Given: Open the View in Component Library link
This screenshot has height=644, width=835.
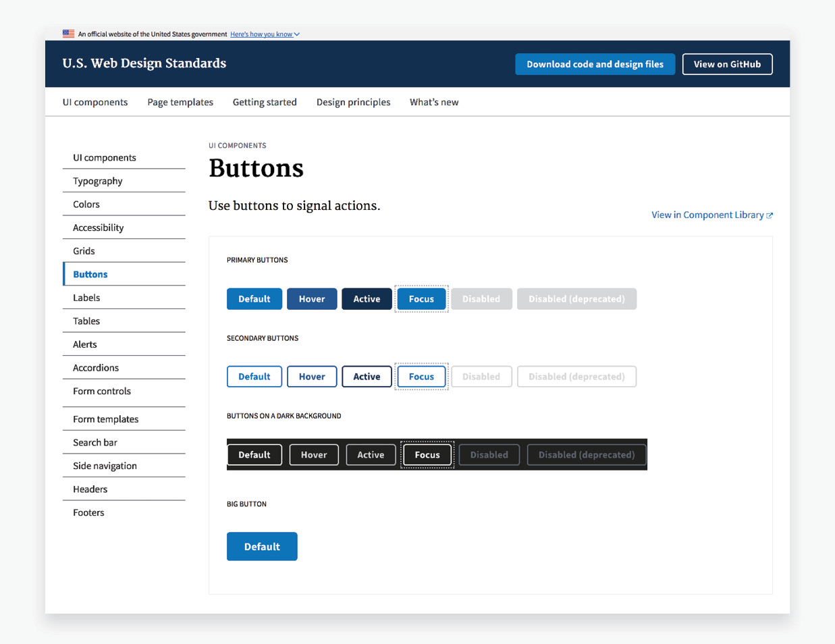Looking at the screenshot, I should [712, 215].
